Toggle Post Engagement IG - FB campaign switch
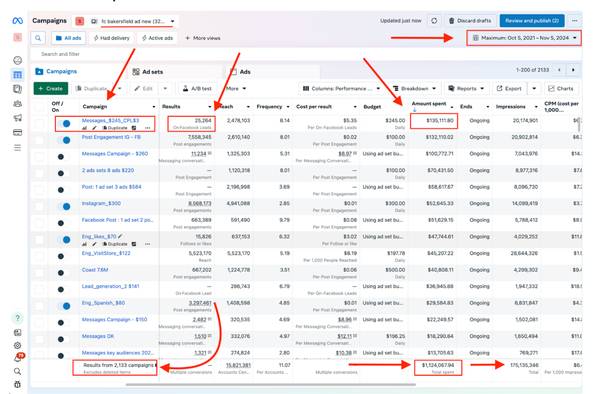 64,140
